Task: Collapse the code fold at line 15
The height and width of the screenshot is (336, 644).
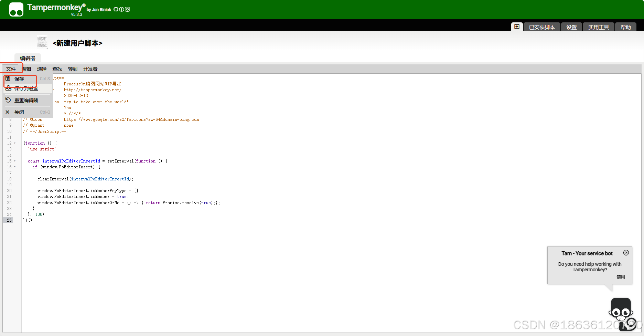Action: [x=14, y=161]
